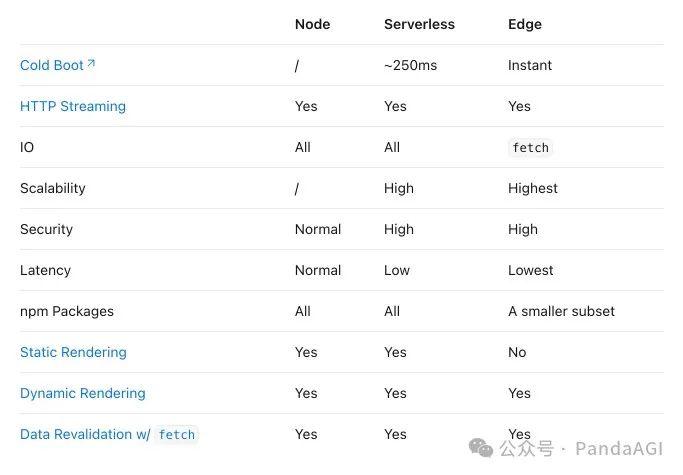Click the Highest scalability value
Viewport: 683px width, 475px height.
[x=533, y=188]
